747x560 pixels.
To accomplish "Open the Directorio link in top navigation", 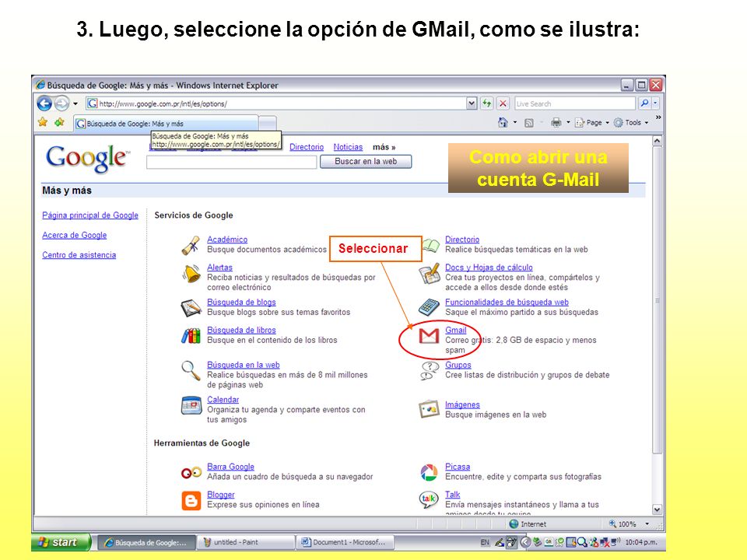I will pyautogui.click(x=307, y=147).
